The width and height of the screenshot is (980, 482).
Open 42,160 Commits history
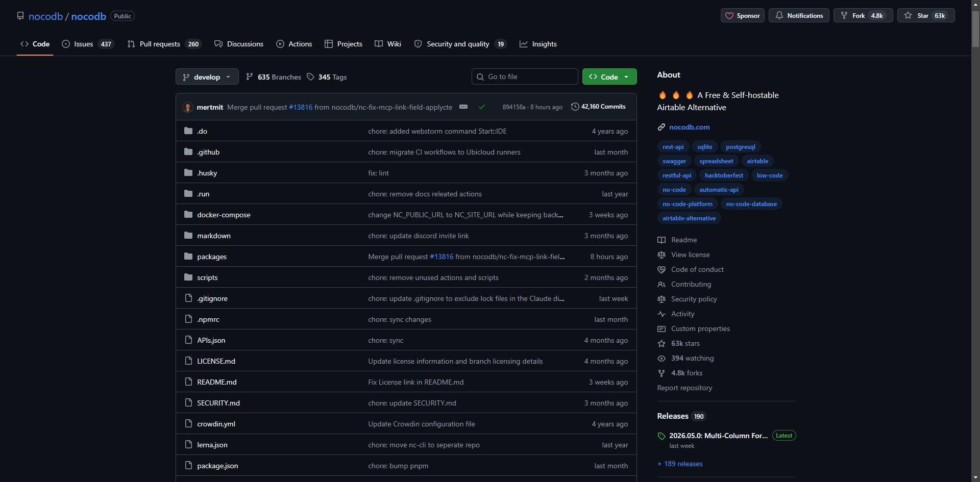click(x=598, y=107)
